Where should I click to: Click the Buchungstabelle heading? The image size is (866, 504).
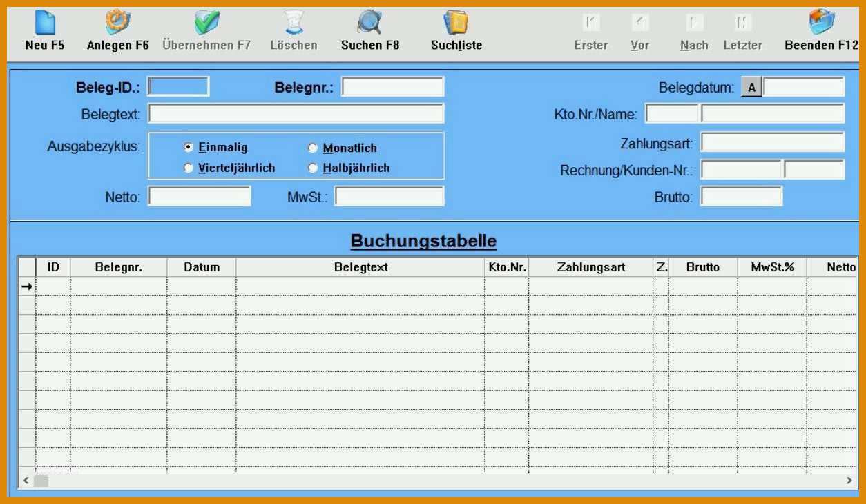click(423, 241)
